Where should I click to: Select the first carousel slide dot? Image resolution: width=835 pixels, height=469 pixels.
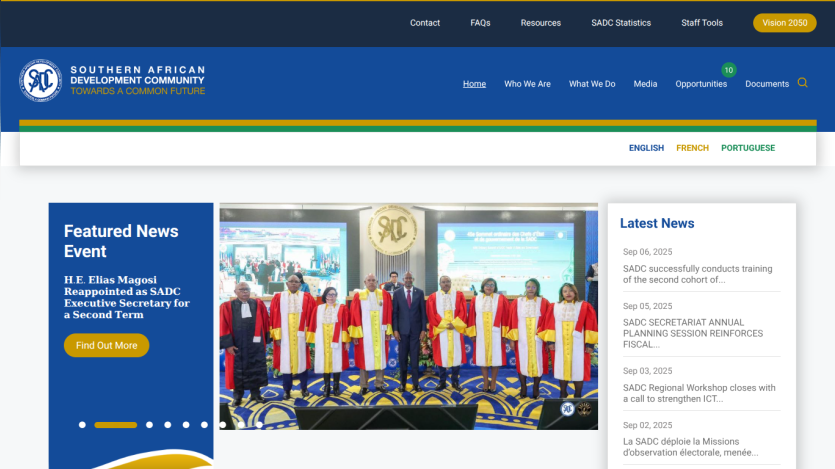point(82,425)
